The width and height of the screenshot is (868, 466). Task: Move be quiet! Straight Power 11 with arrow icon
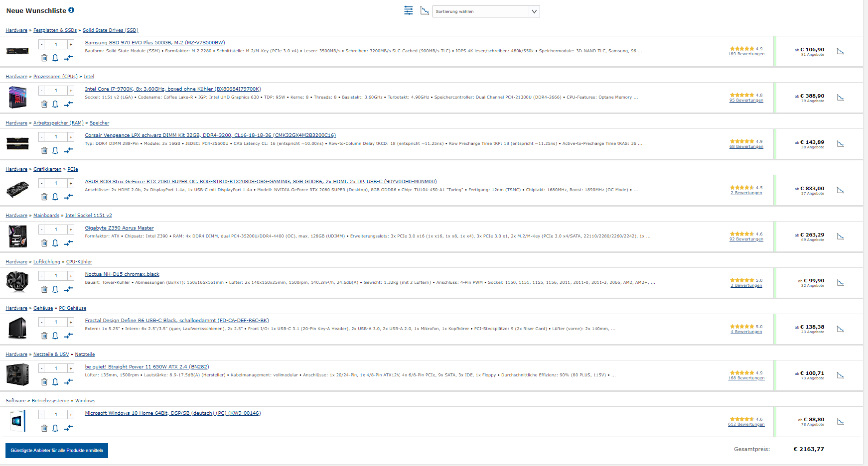point(68,382)
